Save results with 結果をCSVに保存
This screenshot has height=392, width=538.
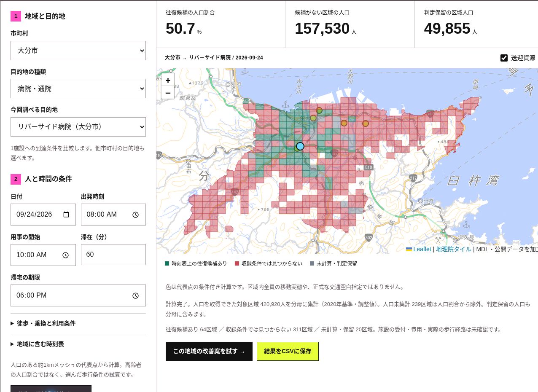click(288, 352)
